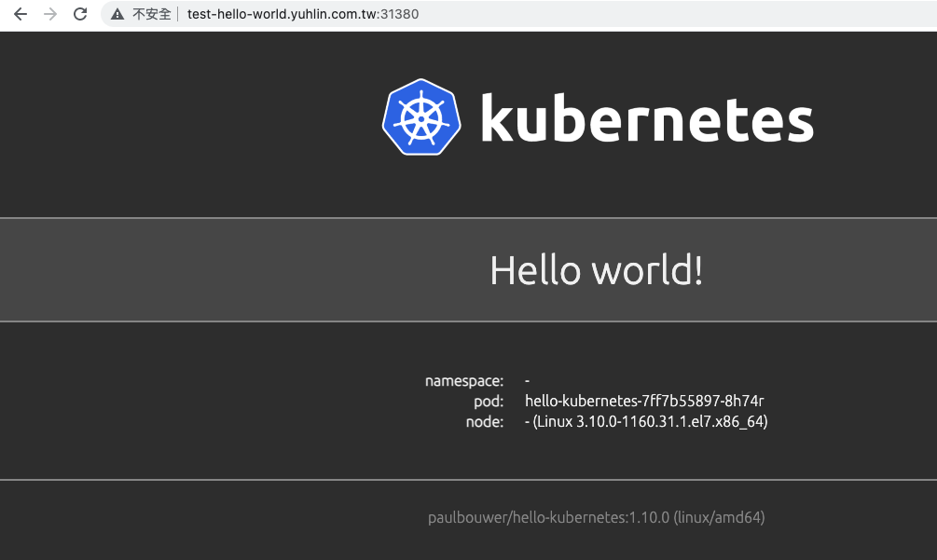Screen dimensions: 937x560
Task: Click the 不安全 security label
Action: [x=152, y=14]
